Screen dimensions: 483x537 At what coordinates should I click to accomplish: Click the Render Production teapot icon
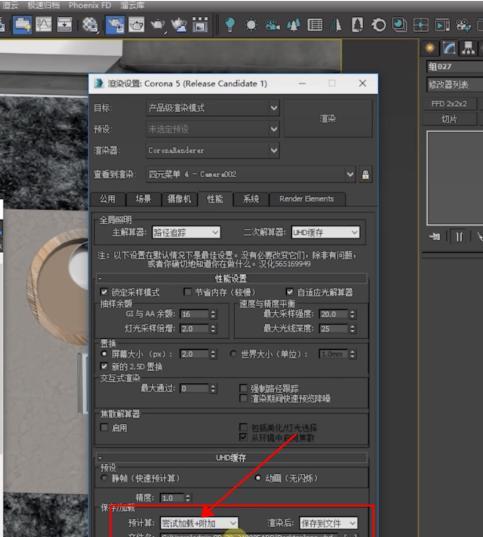pos(157,25)
